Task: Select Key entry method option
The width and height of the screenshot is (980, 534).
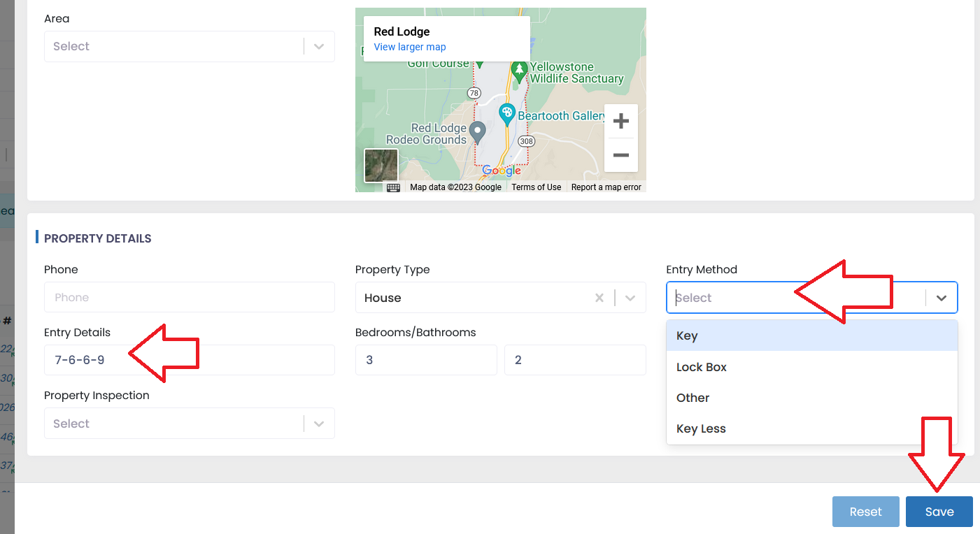Action: coord(687,335)
